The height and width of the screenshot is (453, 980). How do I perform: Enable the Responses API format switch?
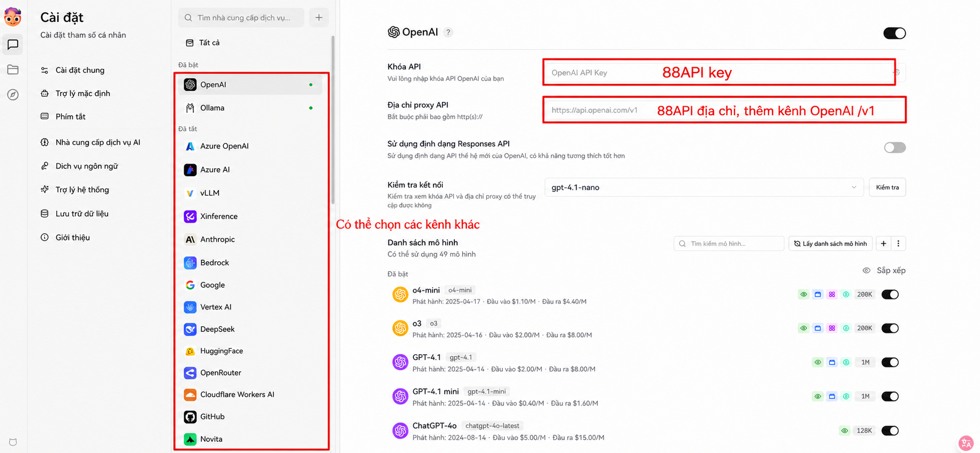pos(894,148)
